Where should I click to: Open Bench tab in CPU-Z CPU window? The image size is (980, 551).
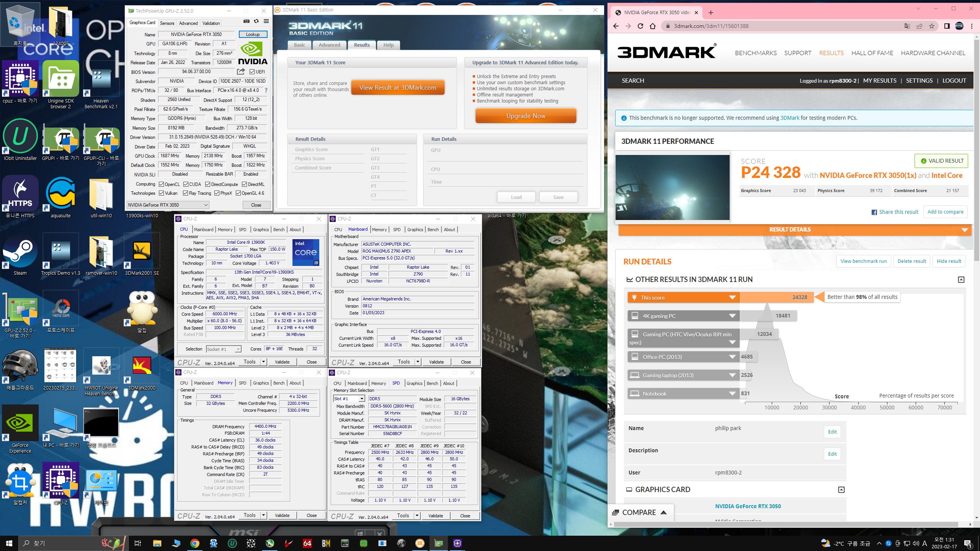(x=279, y=230)
